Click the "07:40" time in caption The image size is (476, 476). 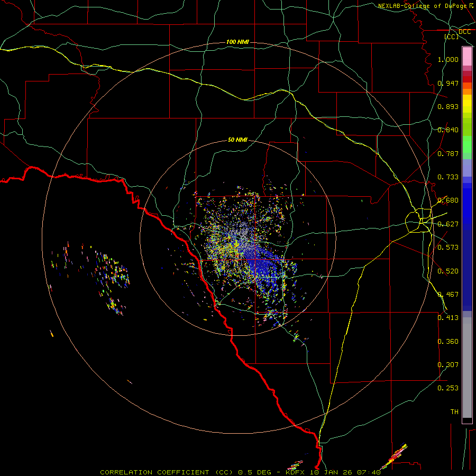(x=369, y=472)
